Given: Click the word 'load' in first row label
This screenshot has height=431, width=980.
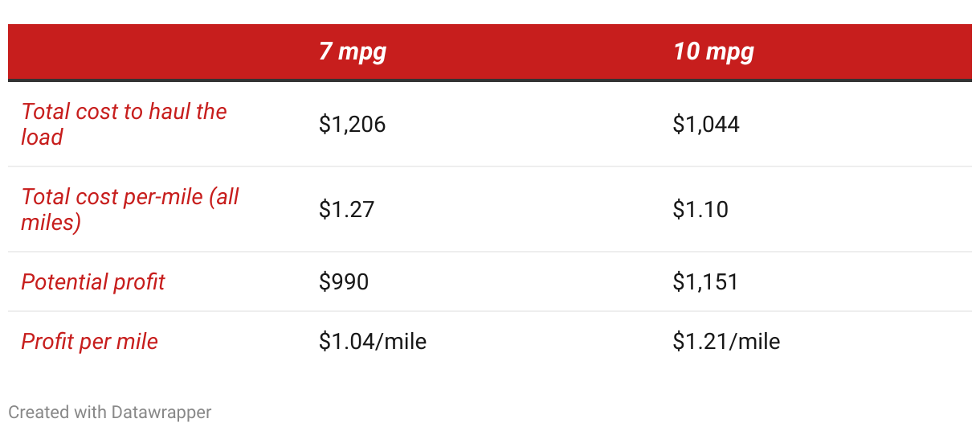Looking at the screenshot, I should pyautogui.click(x=42, y=138).
